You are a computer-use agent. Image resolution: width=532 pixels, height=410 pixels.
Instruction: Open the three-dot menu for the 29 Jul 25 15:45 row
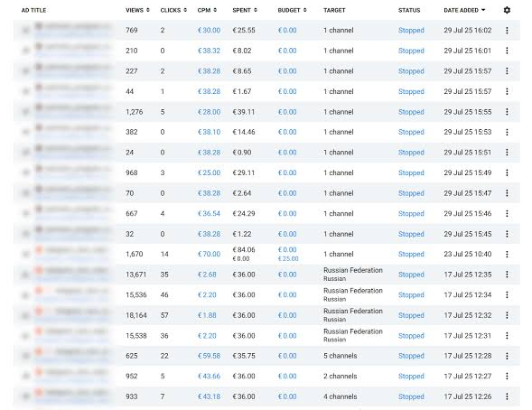(x=507, y=234)
